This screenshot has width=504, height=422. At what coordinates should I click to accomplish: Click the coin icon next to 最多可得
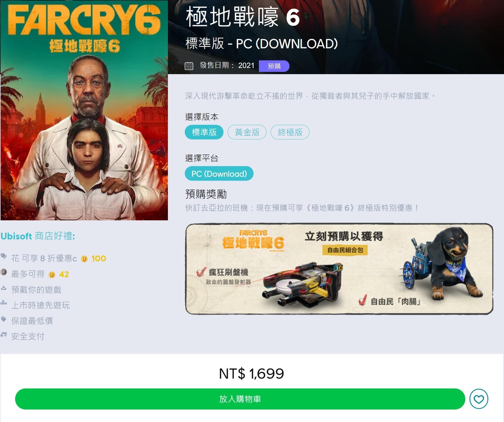click(x=4, y=272)
